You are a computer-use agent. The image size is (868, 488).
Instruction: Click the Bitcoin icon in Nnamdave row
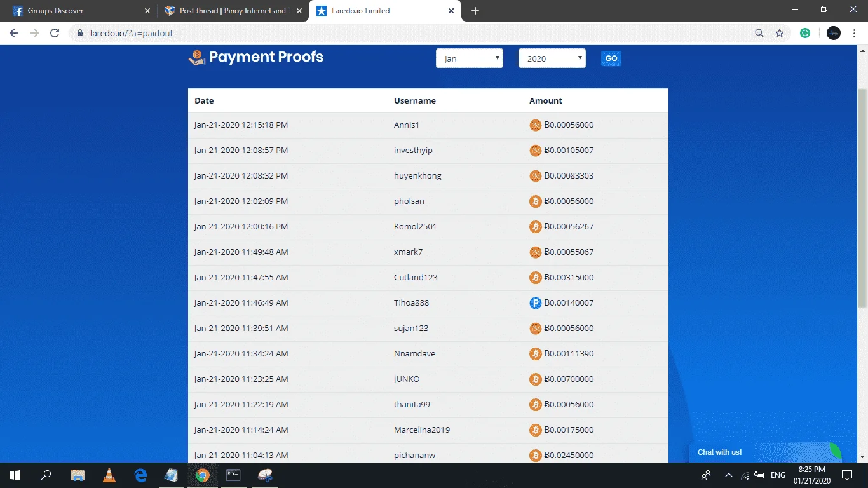click(x=536, y=354)
